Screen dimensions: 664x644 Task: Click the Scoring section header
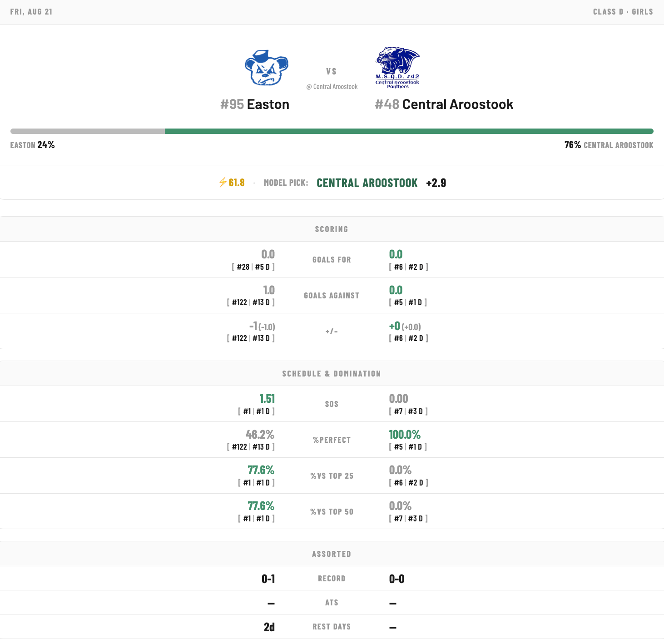coord(332,229)
